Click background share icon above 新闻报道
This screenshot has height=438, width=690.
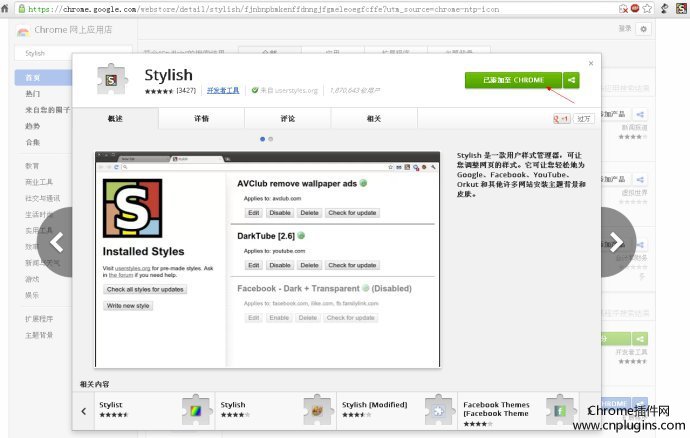click(640, 114)
